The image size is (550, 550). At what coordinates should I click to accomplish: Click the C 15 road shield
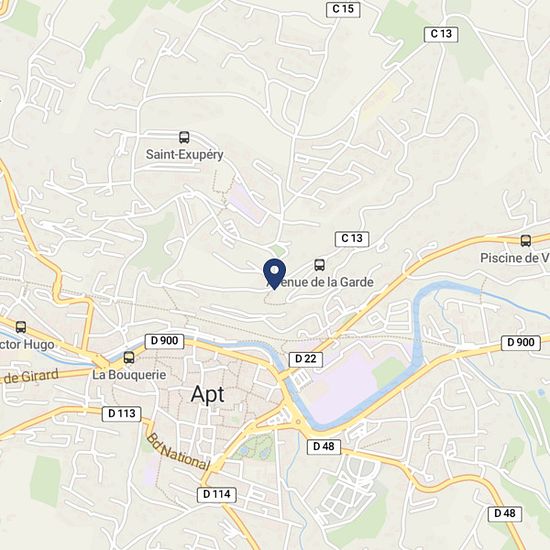(343, 9)
